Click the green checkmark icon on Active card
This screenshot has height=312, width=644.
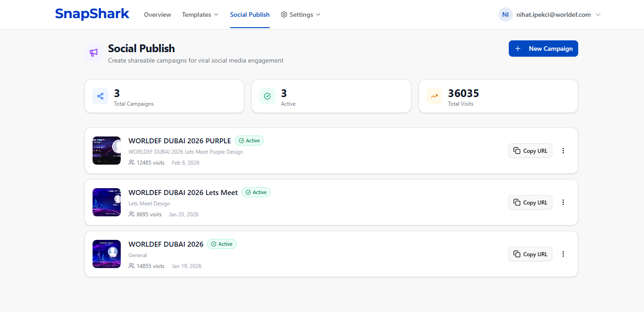[x=267, y=96]
